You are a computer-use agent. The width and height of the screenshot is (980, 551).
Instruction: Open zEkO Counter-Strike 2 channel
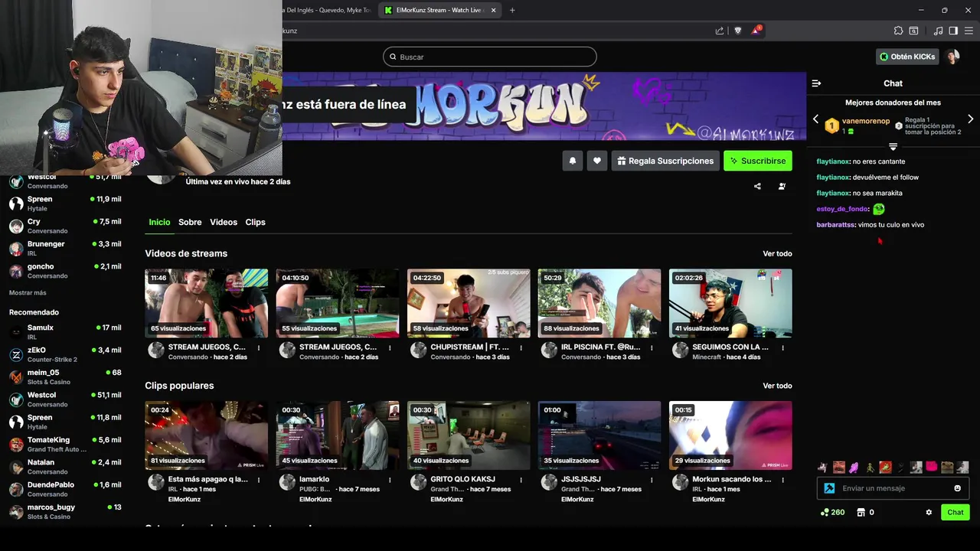pyautogui.click(x=65, y=354)
